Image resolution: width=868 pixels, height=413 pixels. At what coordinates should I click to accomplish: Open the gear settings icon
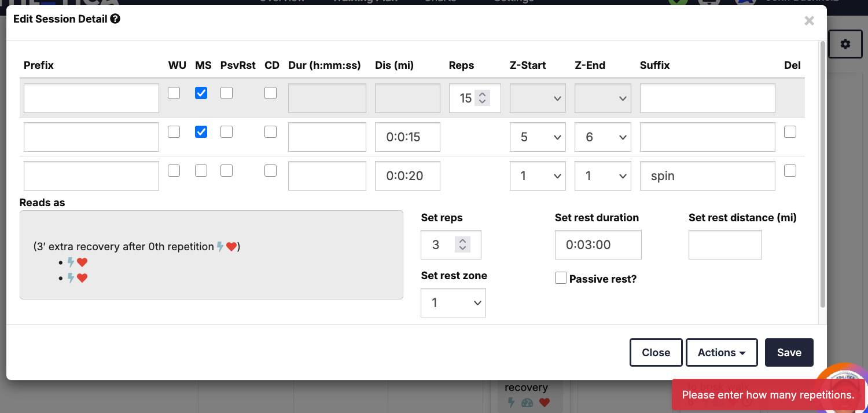point(845,44)
